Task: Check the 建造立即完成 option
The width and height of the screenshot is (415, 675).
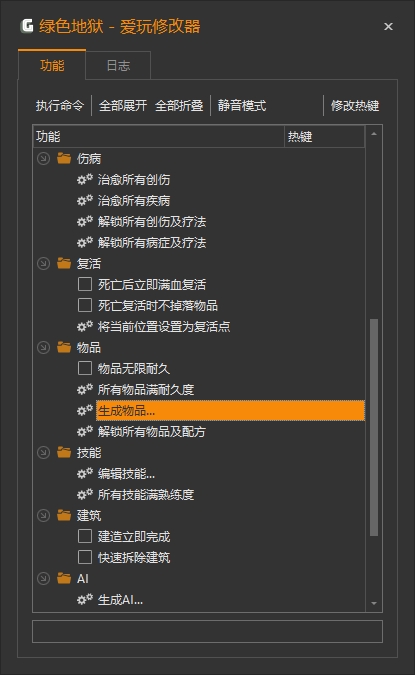Action: coord(85,536)
